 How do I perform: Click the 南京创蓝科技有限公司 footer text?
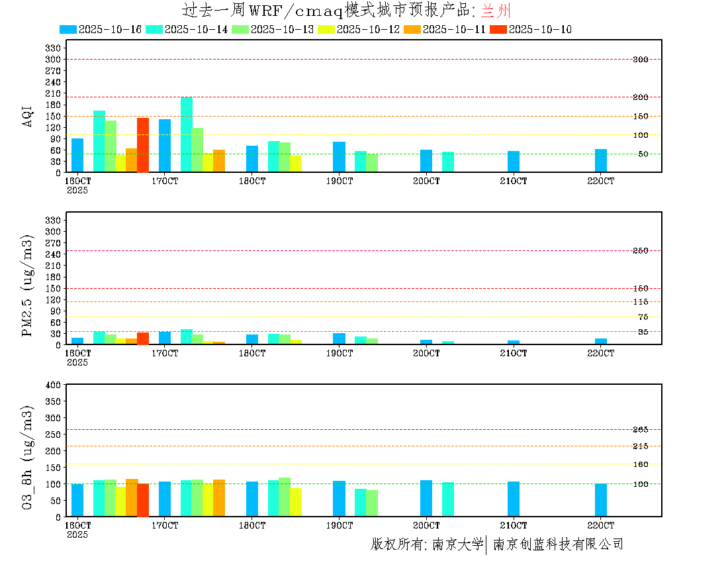tap(558, 544)
